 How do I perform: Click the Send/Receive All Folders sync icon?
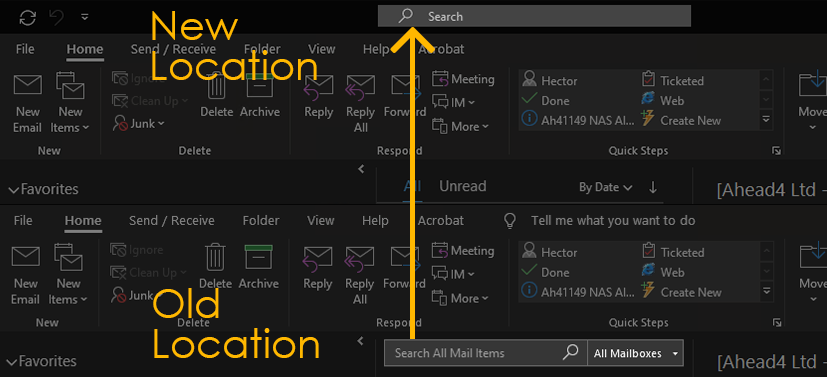coord(27,17)
